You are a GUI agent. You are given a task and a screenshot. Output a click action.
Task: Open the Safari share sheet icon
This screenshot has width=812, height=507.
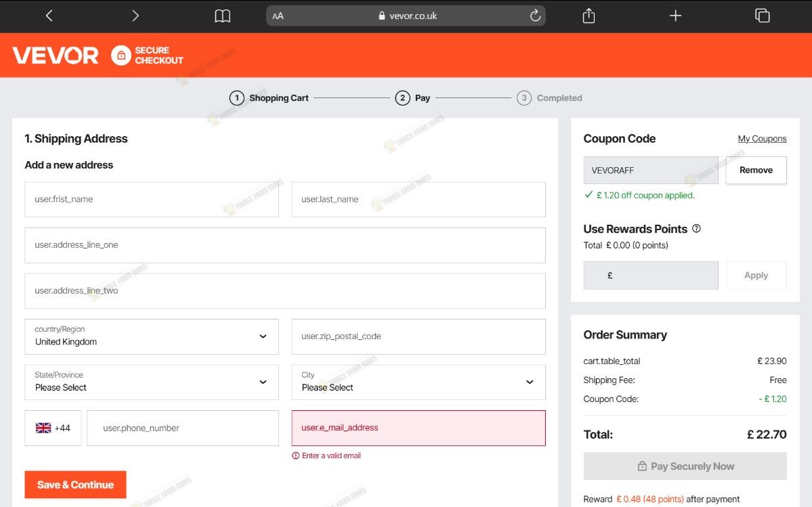[589, 16]
